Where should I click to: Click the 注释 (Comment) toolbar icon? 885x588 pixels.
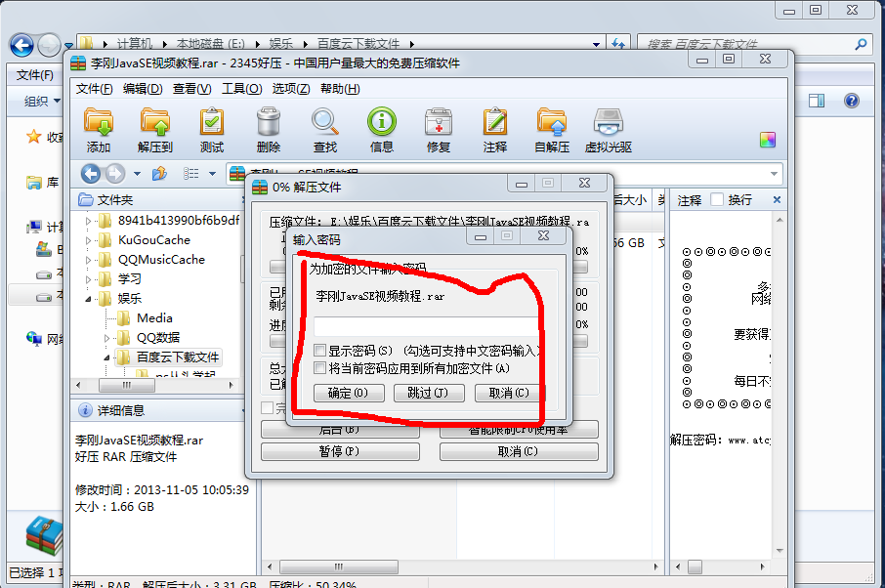click(x=495, y=130)
